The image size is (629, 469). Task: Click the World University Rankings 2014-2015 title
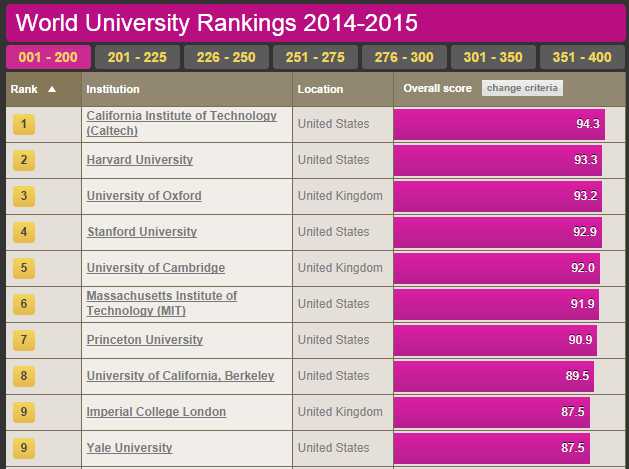217,23
